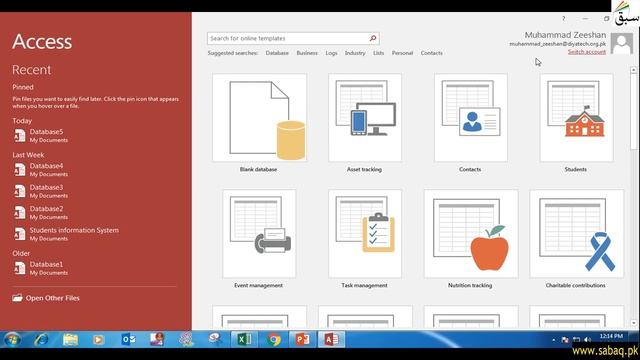
Task: Select the Blank database template
Action: (x=259, y=123)
